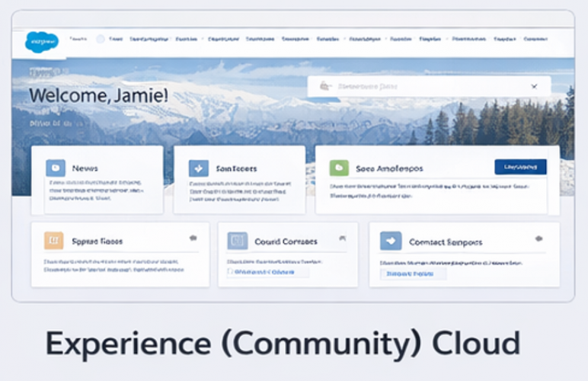Click the orange icon on the bottom-left card
This screenshot has width=588, height=381.
click(53, 241)
